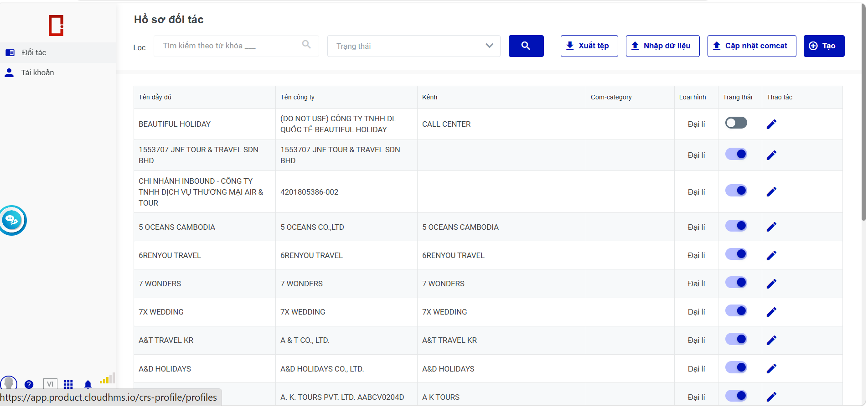This screenshot has width=868, height=408.
Task: Open the Trạng thái status dropdown
Action: tap(414, 46)
